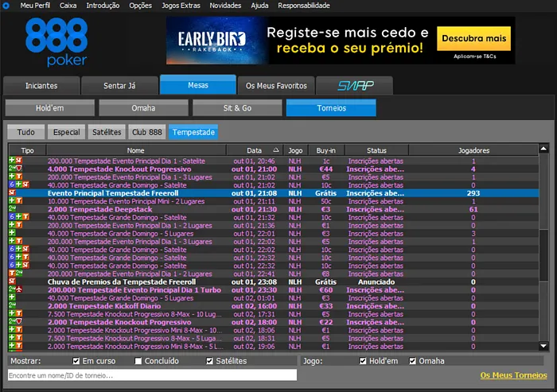
Task: Enable the Concluído checkbox
Action: (138, 361)
